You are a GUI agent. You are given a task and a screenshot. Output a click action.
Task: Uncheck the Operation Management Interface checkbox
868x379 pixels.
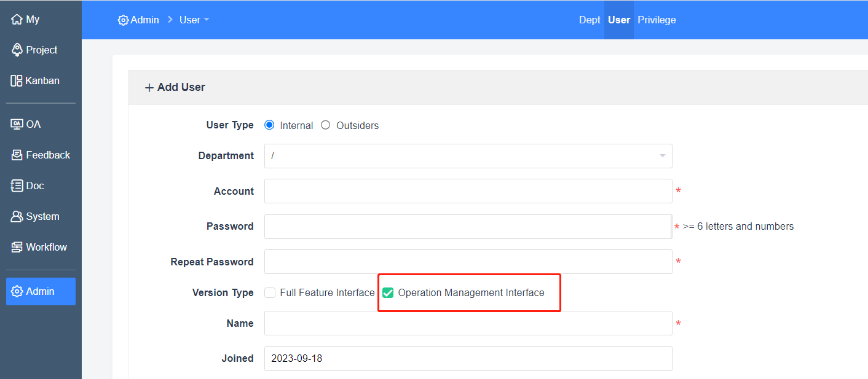click(388, 293)
